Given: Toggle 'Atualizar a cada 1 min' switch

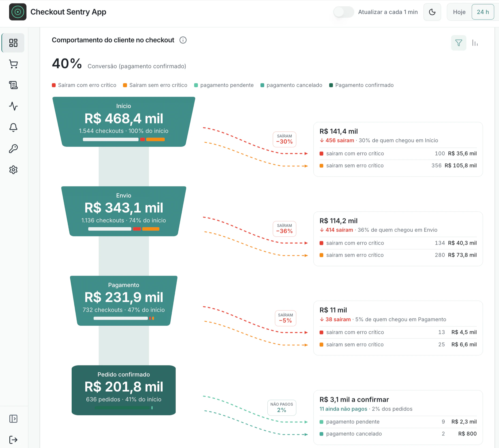Looking at the screenshot, I should point(344,12).
